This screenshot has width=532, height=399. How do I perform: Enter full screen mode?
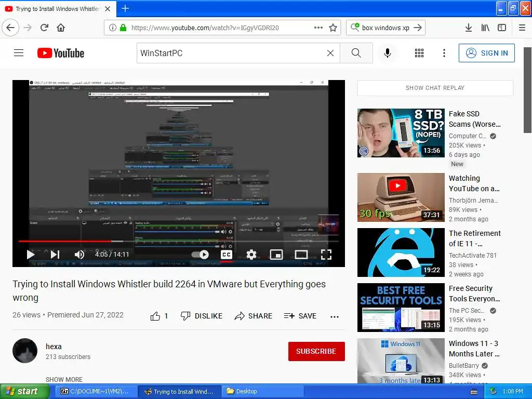pos(326,255)
